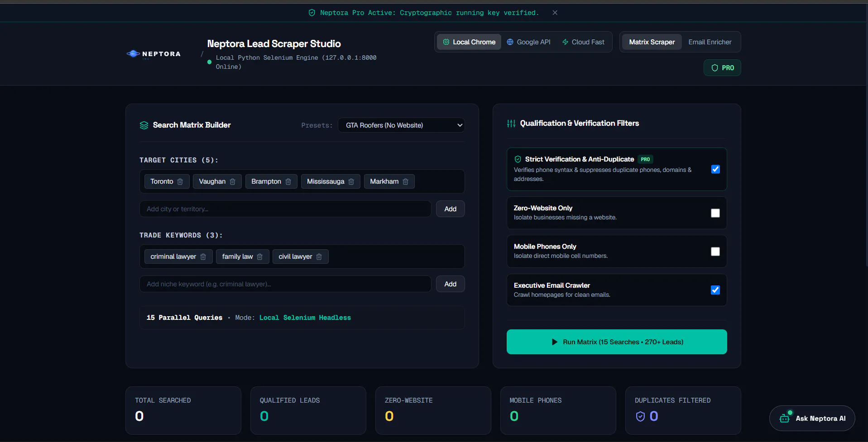Click '15 Parallel Queries' text
Screen dimensions: 868x442
point(184,318)
